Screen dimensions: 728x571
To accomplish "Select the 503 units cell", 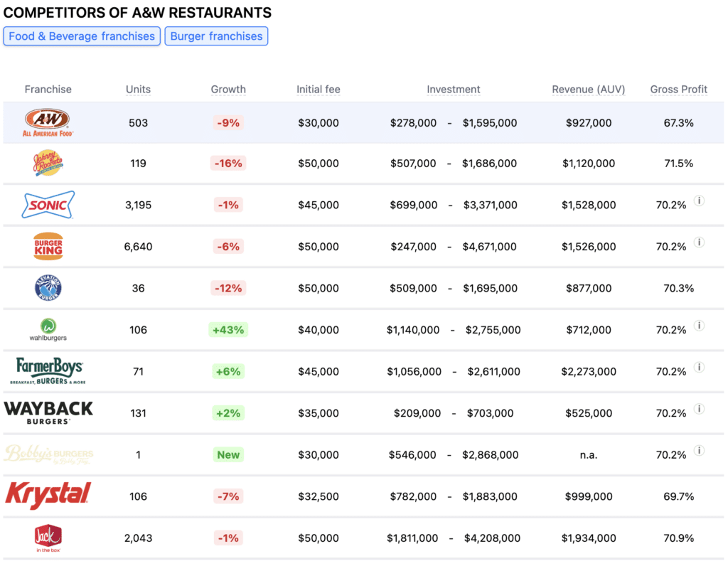I will point(138,122).
